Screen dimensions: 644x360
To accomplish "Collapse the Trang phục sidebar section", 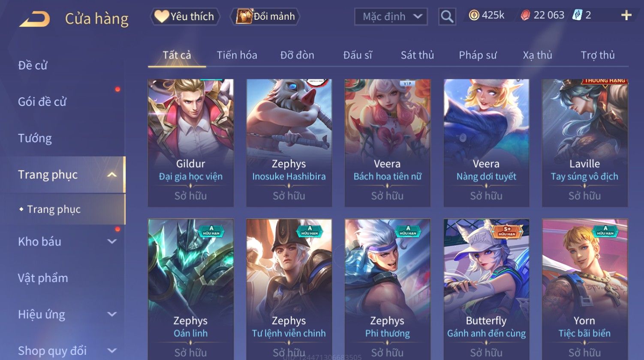I will click(111, 175).
